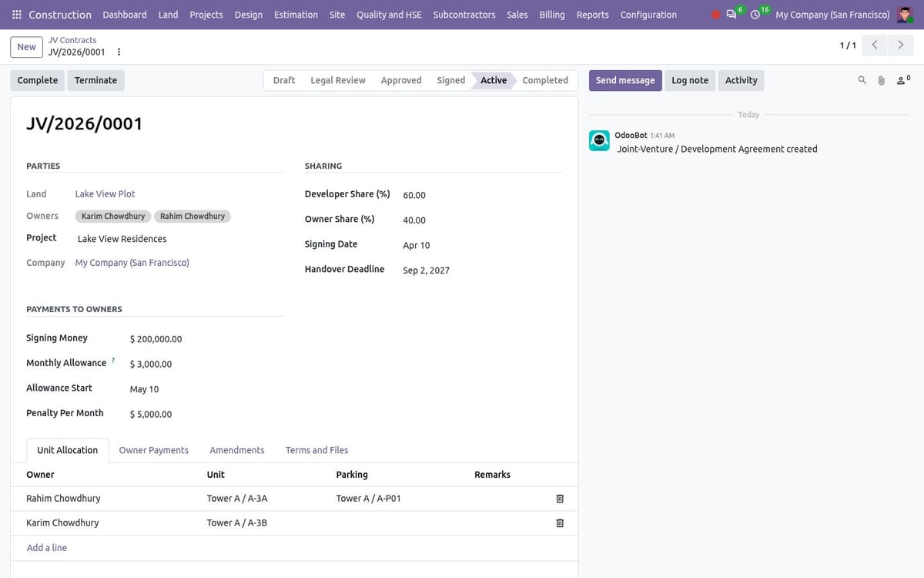The height and width of the screenshot is (578, 924).
Task: Open the Dashboard menu
Action: click(125, 15)
